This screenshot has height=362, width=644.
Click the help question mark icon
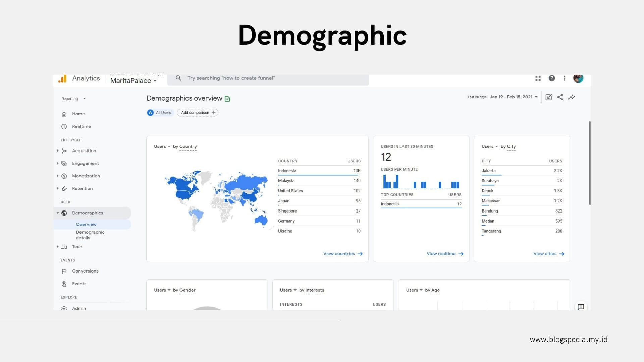tap(552, 78)
